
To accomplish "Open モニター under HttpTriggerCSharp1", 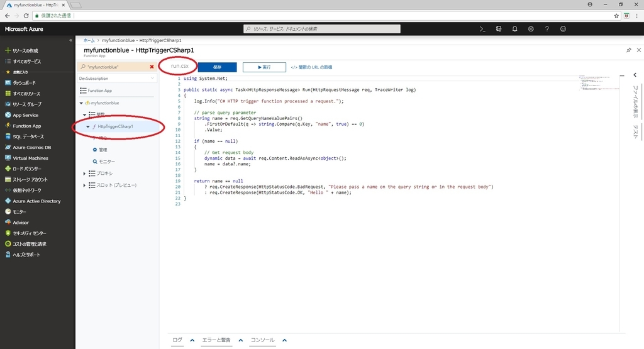I will point(104,162).
